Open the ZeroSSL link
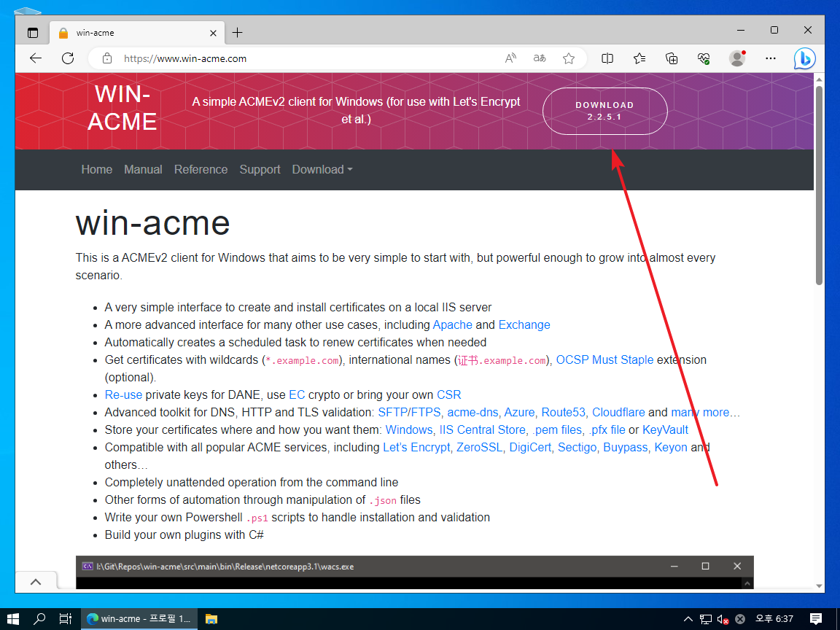The image size is (840, 630). click(x=480, y=447)
